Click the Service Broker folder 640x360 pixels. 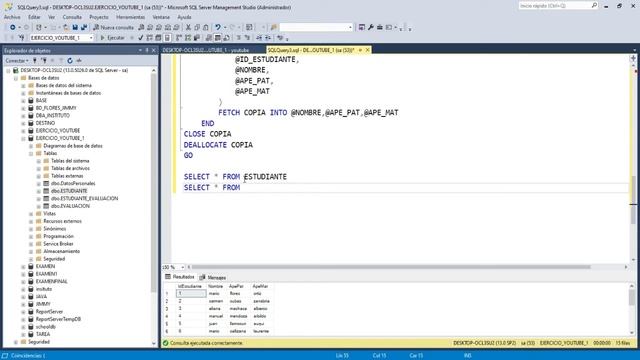[58, 244]
